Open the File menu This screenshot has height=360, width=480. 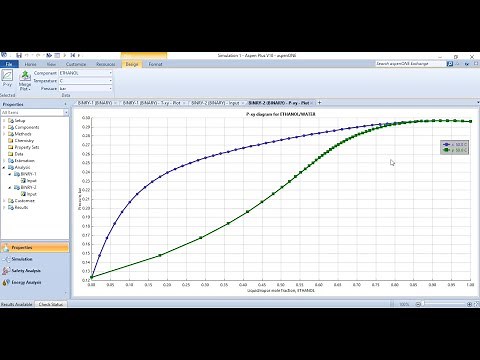click(9, 64)
